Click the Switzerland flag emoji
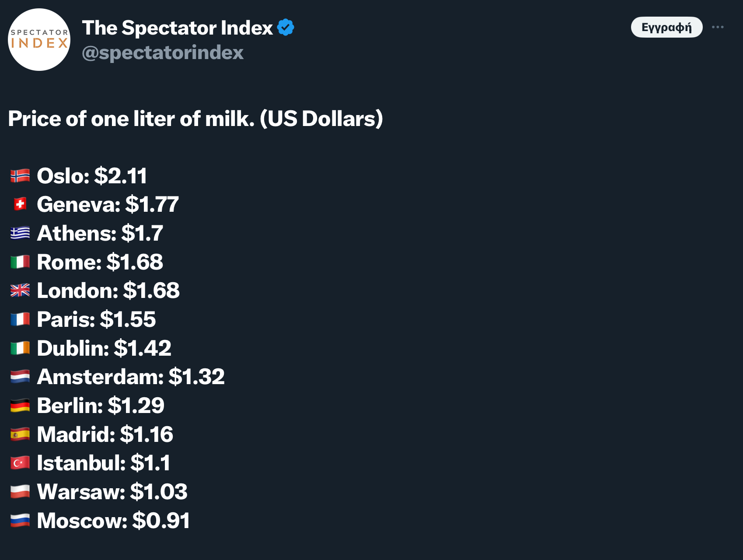Screen dimensions: 743x560 tap(20, 204)
